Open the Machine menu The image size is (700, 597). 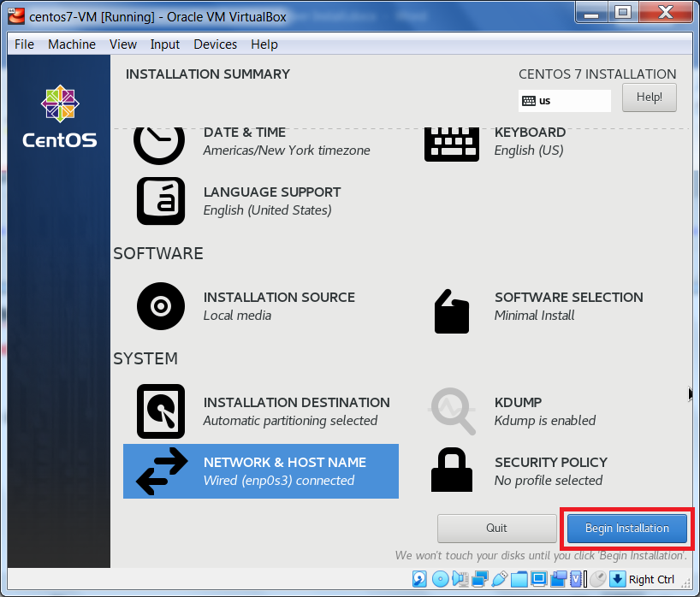72,44
